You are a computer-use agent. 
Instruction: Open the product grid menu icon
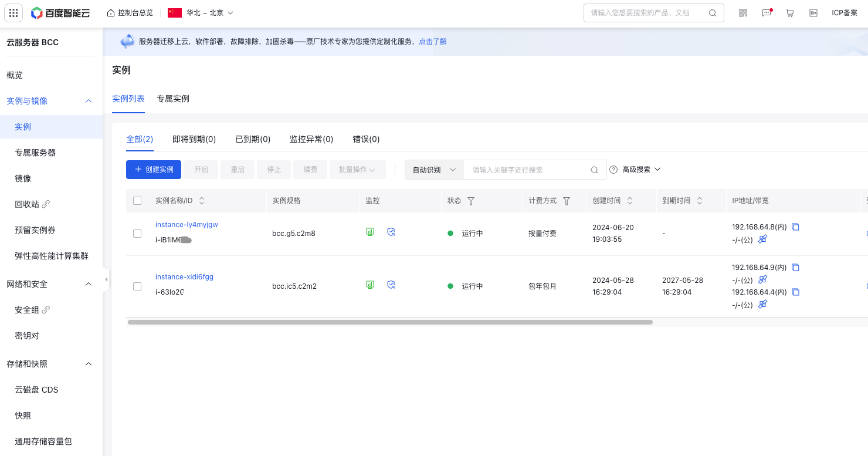(13, 13)
